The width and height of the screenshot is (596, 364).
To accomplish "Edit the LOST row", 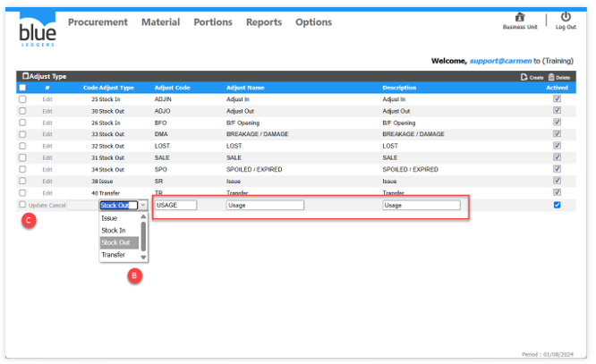I will (x=47, y=146).
